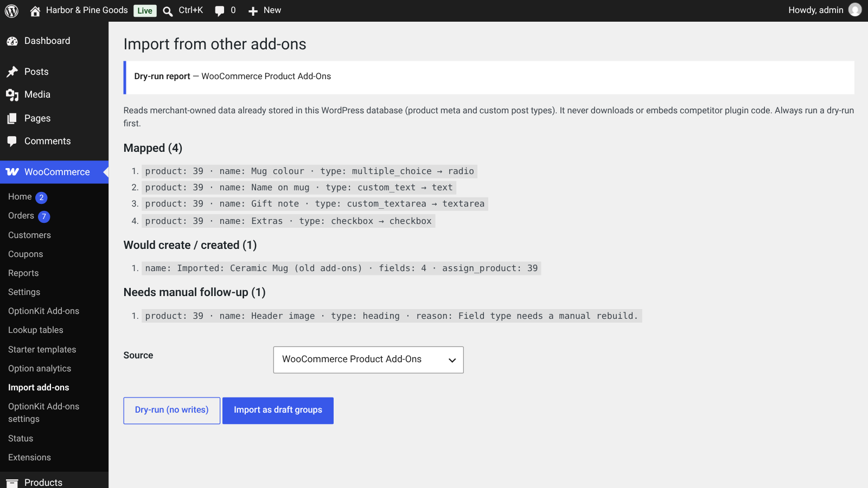Open OptionKit Add-ons settings
The height and width of the screenshot is (488, 868).
(x=43, y=413)
